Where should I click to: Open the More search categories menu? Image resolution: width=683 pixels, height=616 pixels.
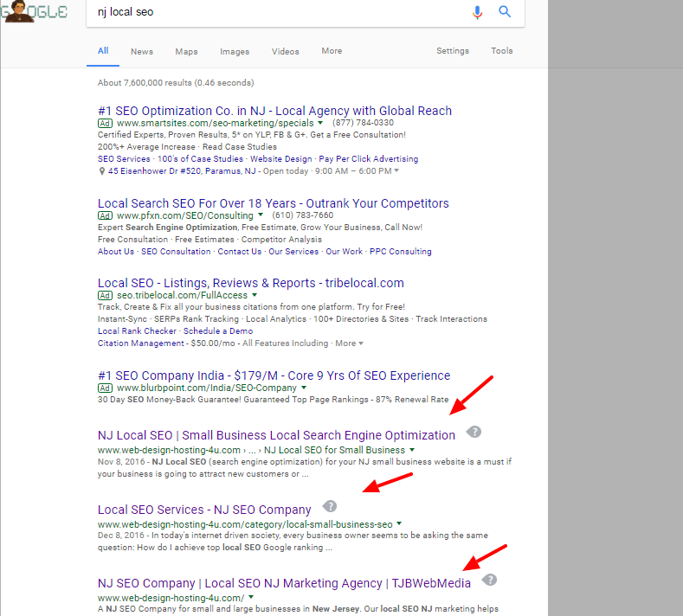(332, 51)
